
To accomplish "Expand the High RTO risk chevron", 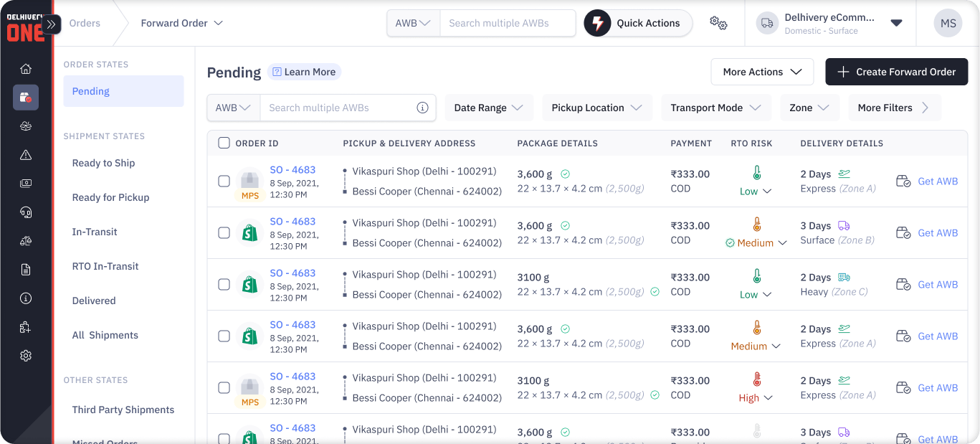I will 769,398.
